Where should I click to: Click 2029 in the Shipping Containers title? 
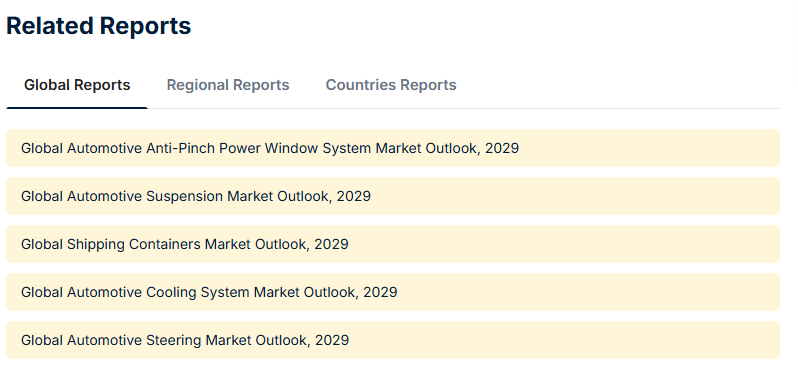tap(331, 244)
